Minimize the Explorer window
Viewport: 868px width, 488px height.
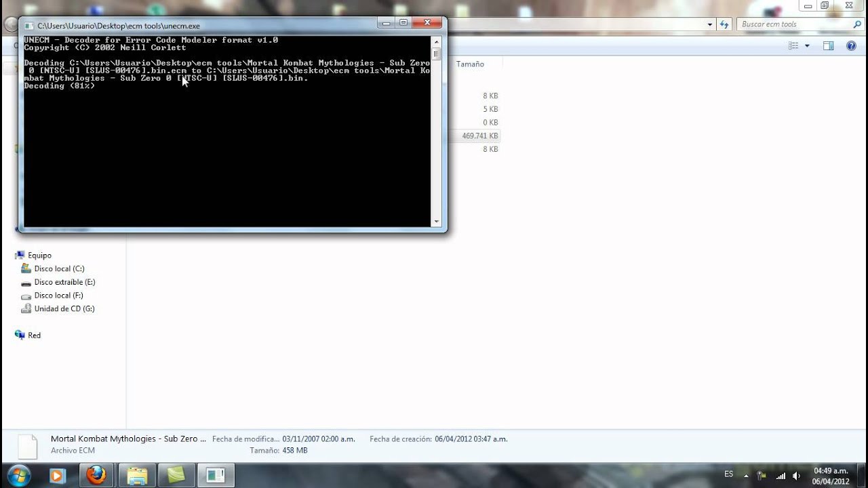pyautogui.click(x=807, y=5)
